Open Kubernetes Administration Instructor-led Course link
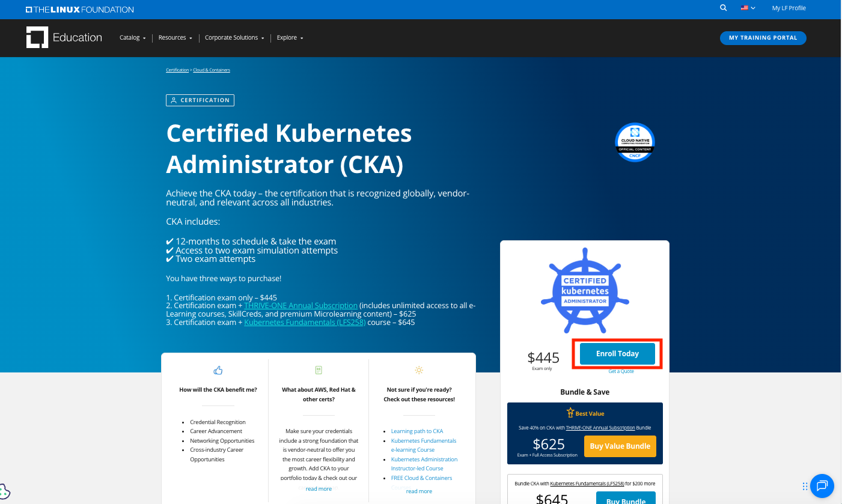Screen dimensions: 842x504 (x=424, y=464)
